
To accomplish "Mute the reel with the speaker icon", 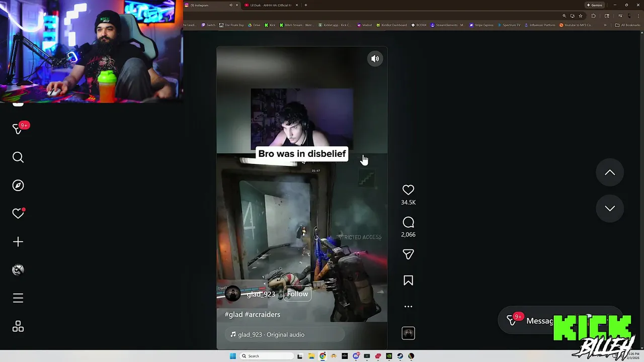I will point(375,59).
